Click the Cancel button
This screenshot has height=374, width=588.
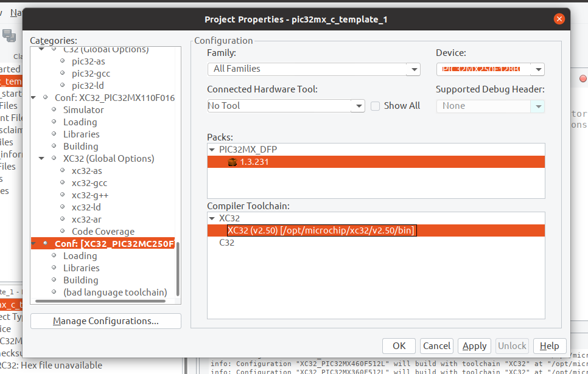point(436,346)
